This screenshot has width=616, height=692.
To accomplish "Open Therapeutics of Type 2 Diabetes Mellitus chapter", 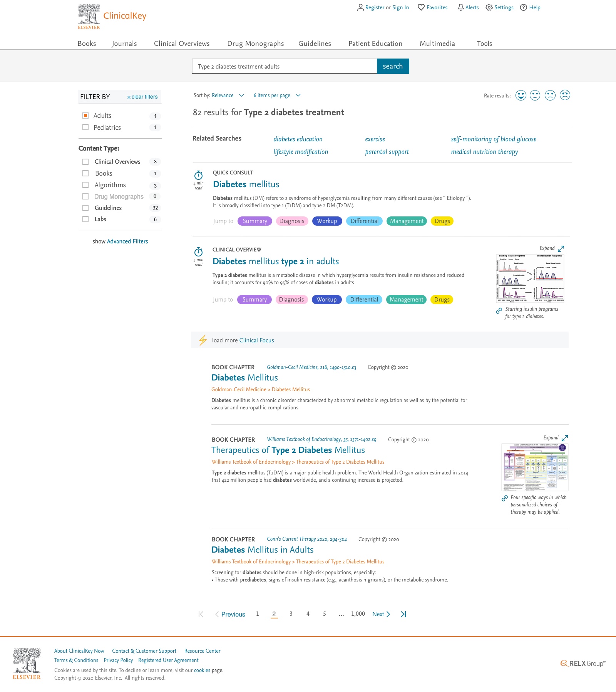I will (x=288, y=450).
